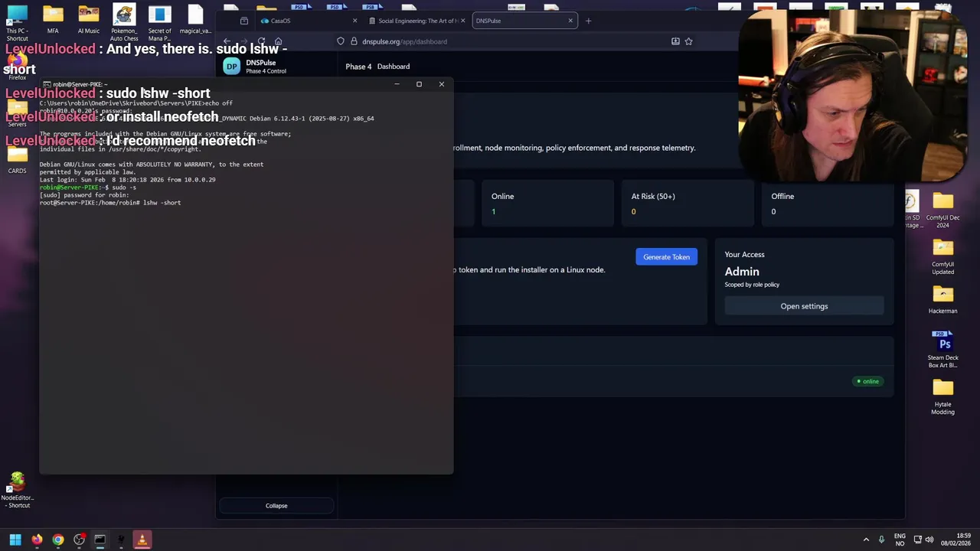Image resolution: width=980 pixels, height=551 pixels.
Task: Close the robin@Server-PIKE terminal window
Action: tap(441, 84)
